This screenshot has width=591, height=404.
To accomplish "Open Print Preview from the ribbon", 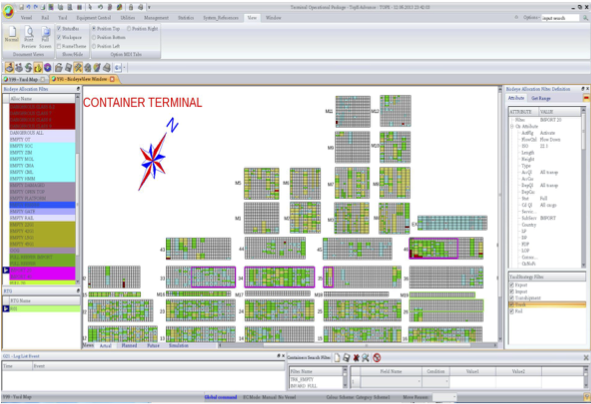I will click(x=29, y=37).
